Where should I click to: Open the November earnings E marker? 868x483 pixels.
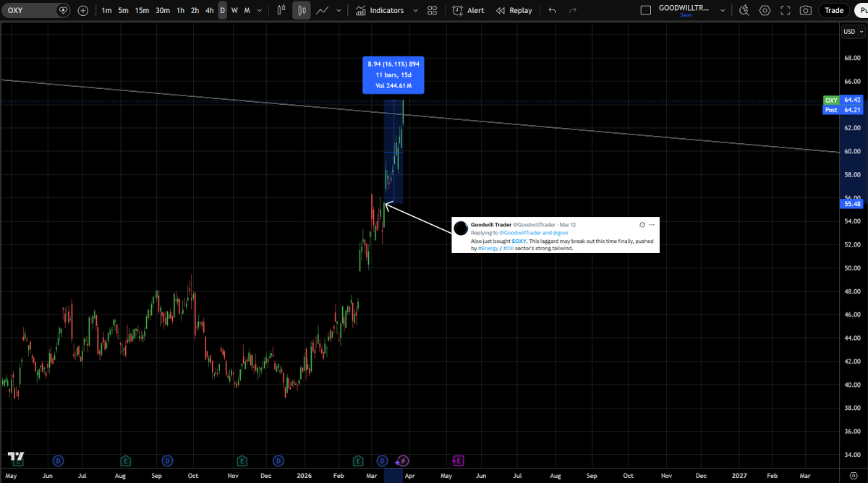point(242,461)
